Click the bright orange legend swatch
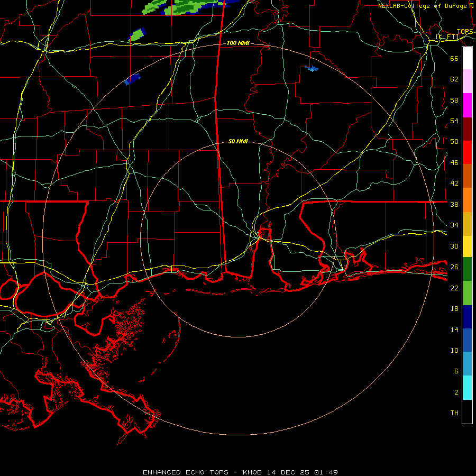This screenshot has width=476, height=476. point(467,200)
